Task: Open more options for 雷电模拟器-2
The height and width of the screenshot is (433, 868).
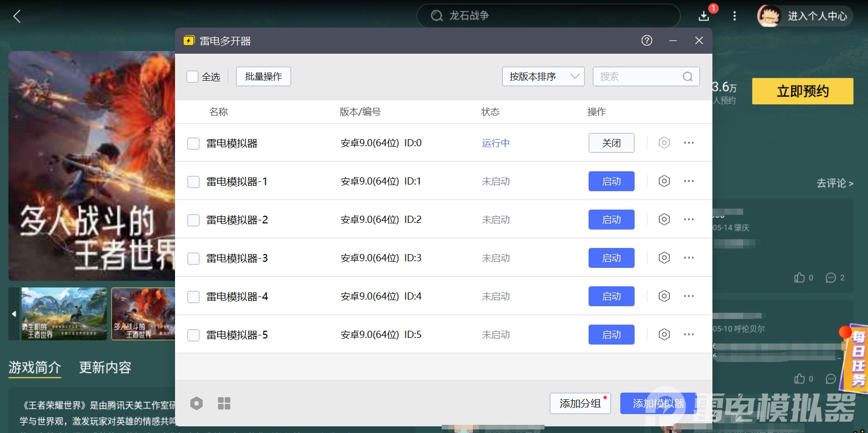Action: 689,219
